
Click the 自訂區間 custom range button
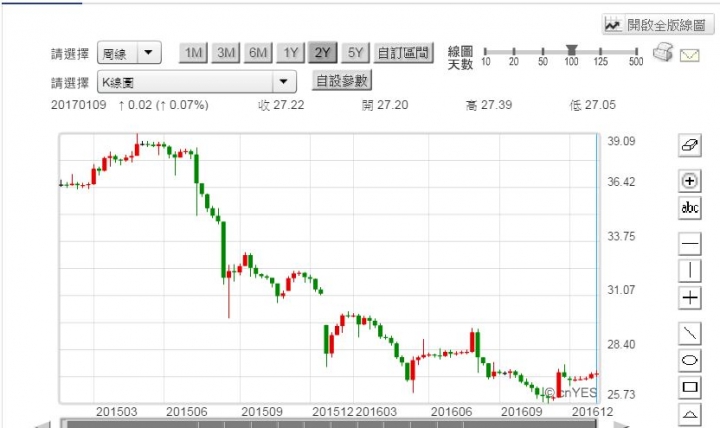coord(404,53)
